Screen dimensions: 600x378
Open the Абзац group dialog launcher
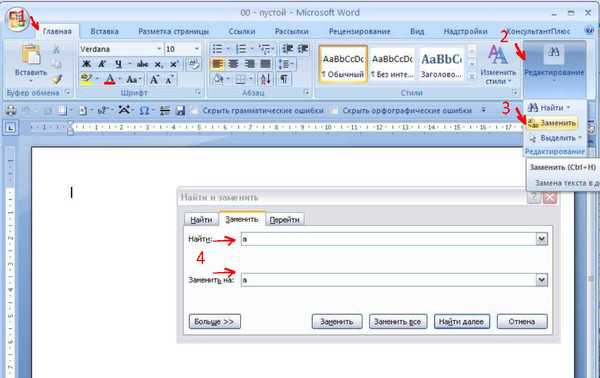point(307,93)
